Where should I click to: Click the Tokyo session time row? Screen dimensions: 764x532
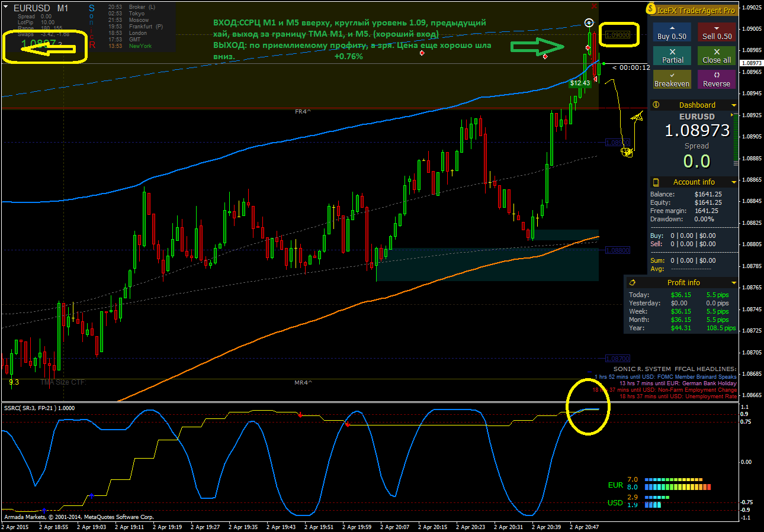tap(127, 14)
